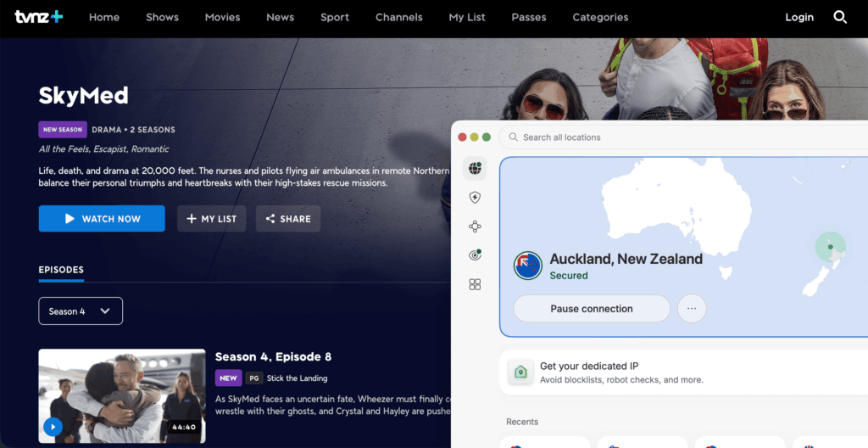Open the search magnifier on TVNZ+
Screen dimensions: 868x448
(840, 17)
